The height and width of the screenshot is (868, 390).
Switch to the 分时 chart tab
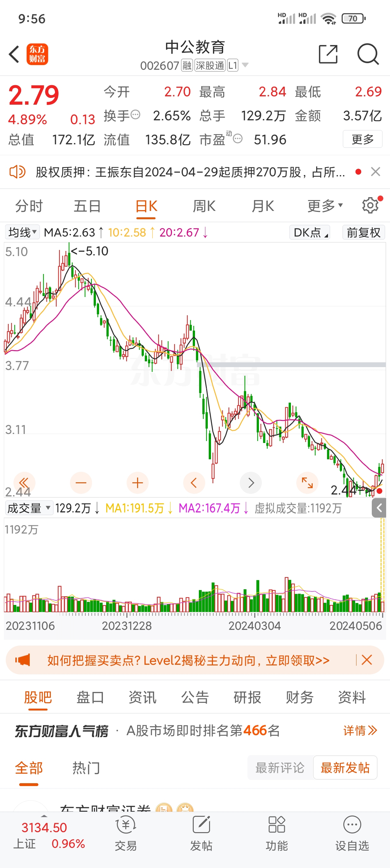29,206
